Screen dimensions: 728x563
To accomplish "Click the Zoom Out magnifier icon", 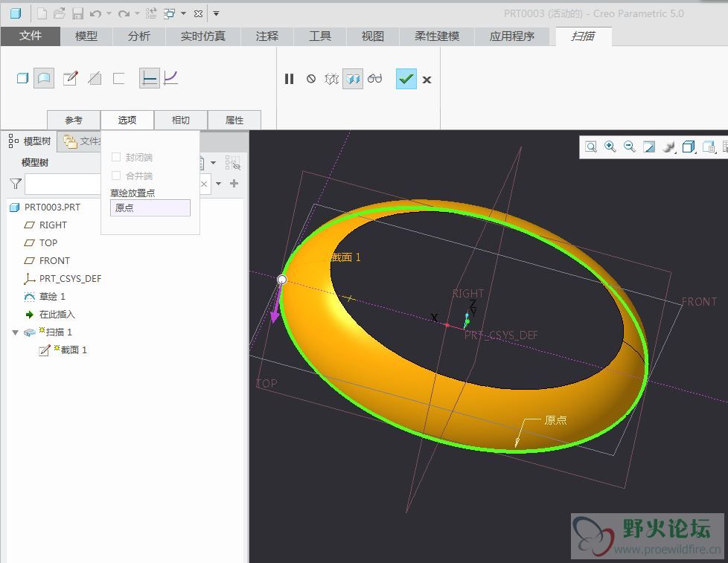I will coord(630,147).
